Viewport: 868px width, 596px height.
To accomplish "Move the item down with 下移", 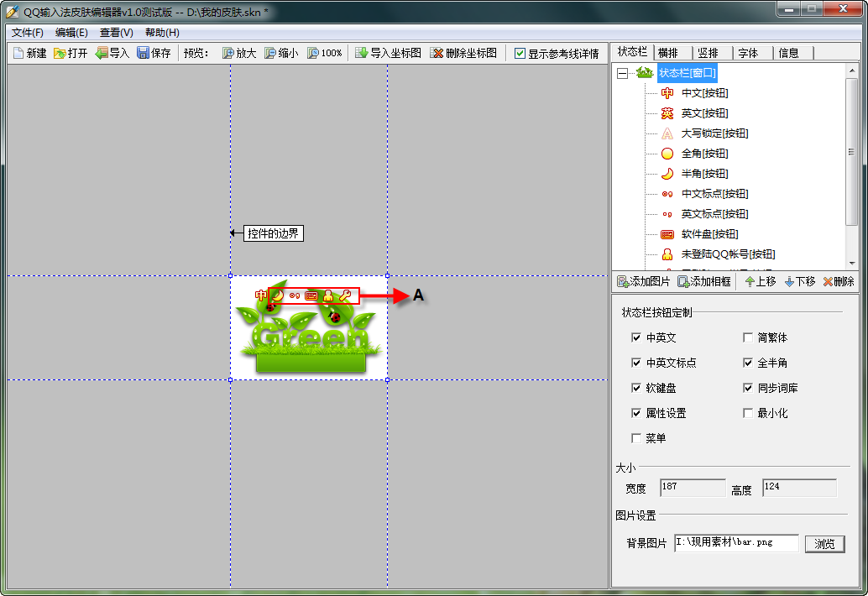I will [800, 282].
